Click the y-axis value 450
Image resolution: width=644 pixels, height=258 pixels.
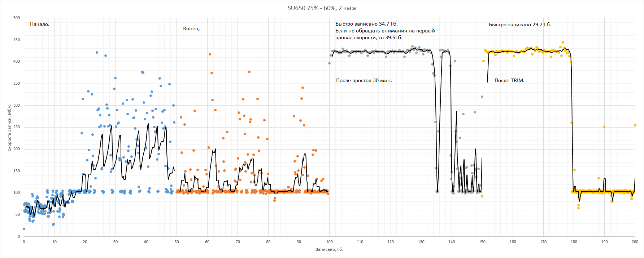tap(17, 40)
